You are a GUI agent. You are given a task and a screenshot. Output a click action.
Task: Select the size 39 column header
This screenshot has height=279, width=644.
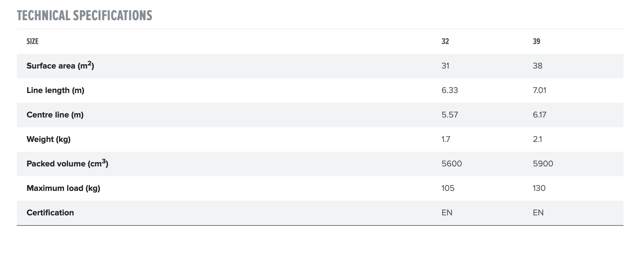point(536,41)
